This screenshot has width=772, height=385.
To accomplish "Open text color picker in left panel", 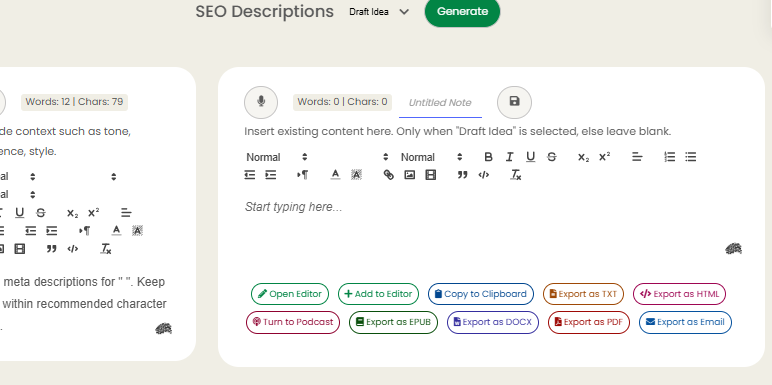I will point(116,230).
